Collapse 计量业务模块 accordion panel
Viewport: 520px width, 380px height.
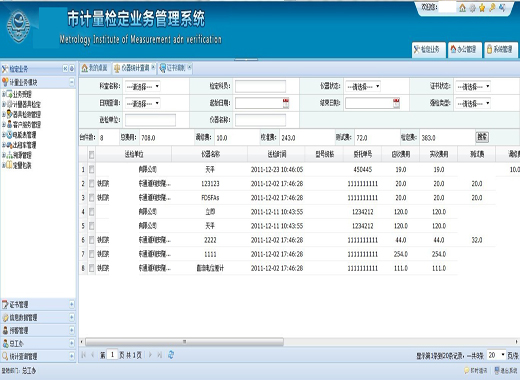(x=72, y=82)
